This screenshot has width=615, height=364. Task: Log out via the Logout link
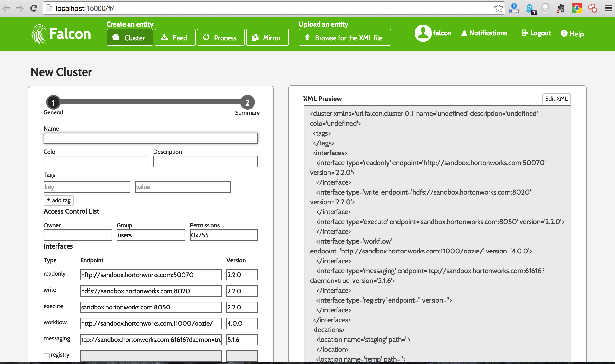coord(536,33)
